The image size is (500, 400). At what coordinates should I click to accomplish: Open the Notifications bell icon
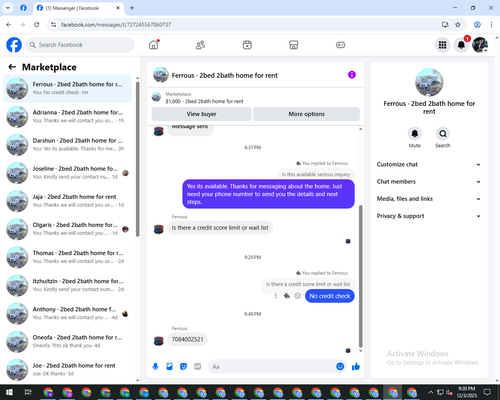(x=461, y=45)
